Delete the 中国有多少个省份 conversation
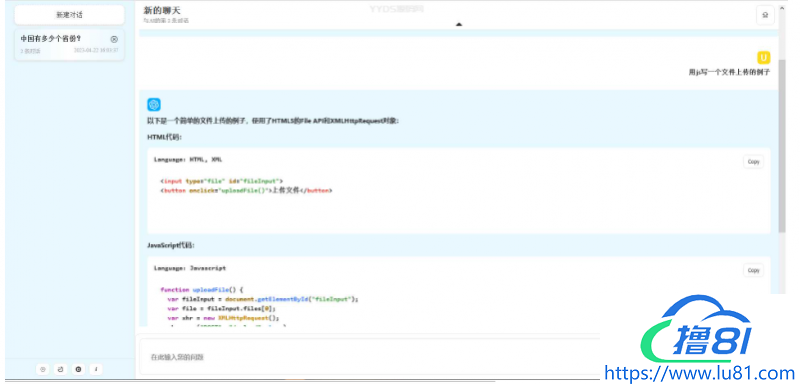This screenshot has width=800, height=384. click(114, 39)
